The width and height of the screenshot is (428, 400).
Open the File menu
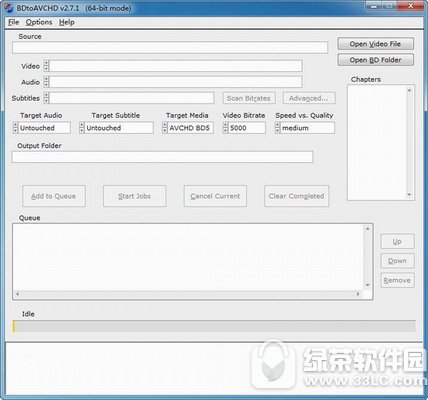point(13,22)
